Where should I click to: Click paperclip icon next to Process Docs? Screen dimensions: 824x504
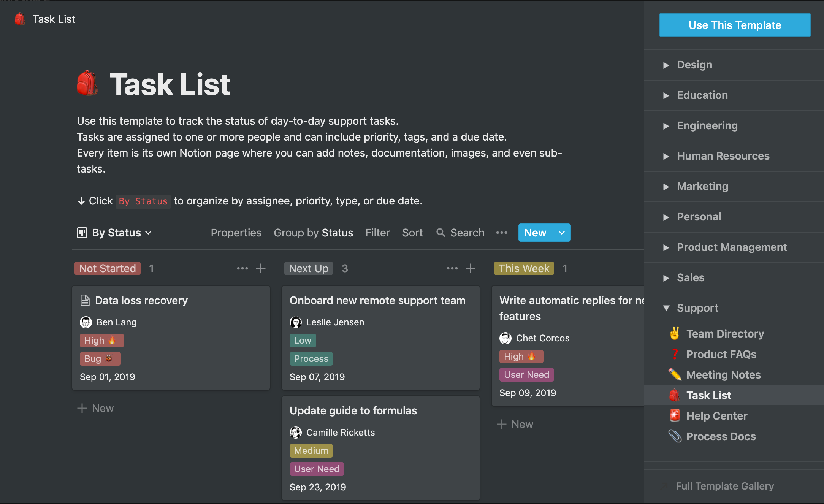(x=675, y=436)
